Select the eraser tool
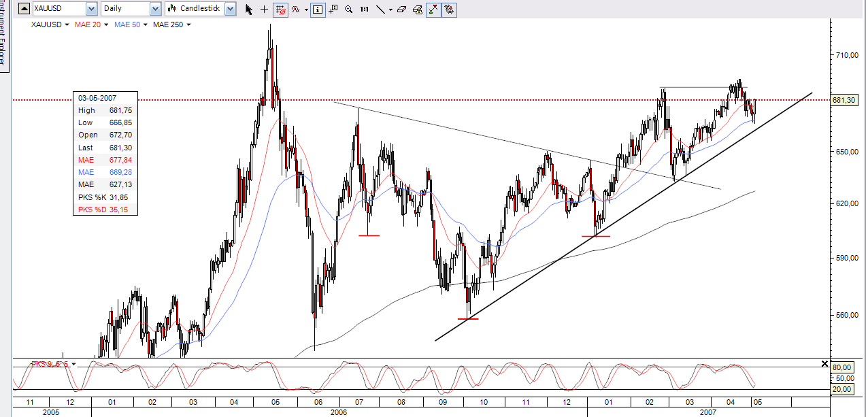The height and width of the screenshot is (417, 868). click(x=401, y=10)
